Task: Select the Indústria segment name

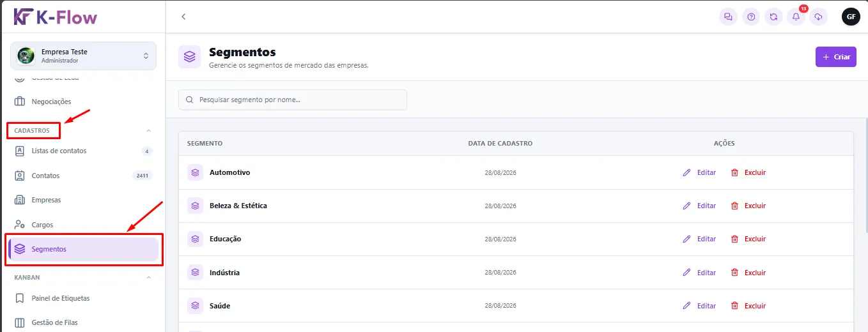Action: (224, 273)
